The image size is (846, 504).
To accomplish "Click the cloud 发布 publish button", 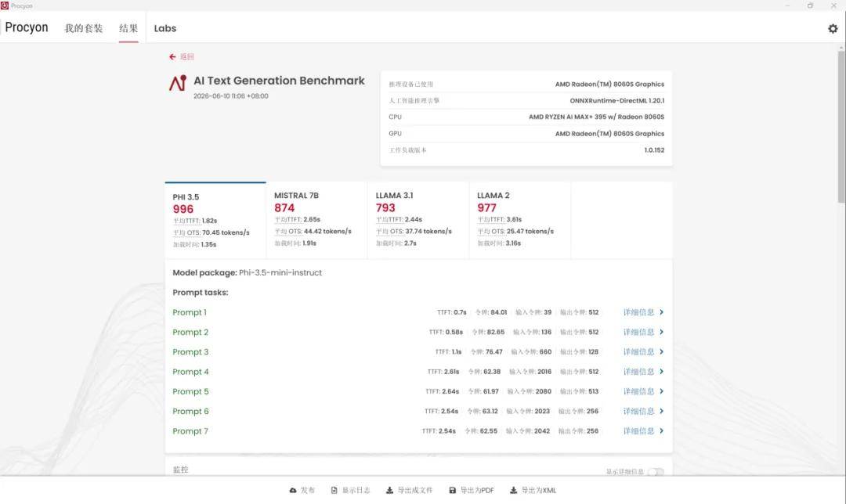I will click(x=302, y=490).
